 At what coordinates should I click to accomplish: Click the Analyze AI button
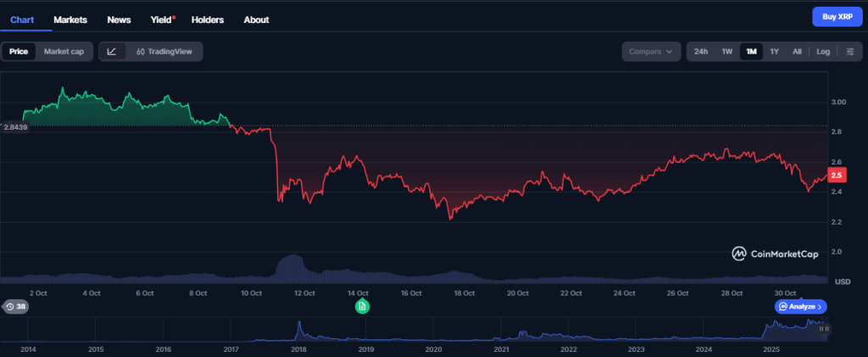coord(799,306)
